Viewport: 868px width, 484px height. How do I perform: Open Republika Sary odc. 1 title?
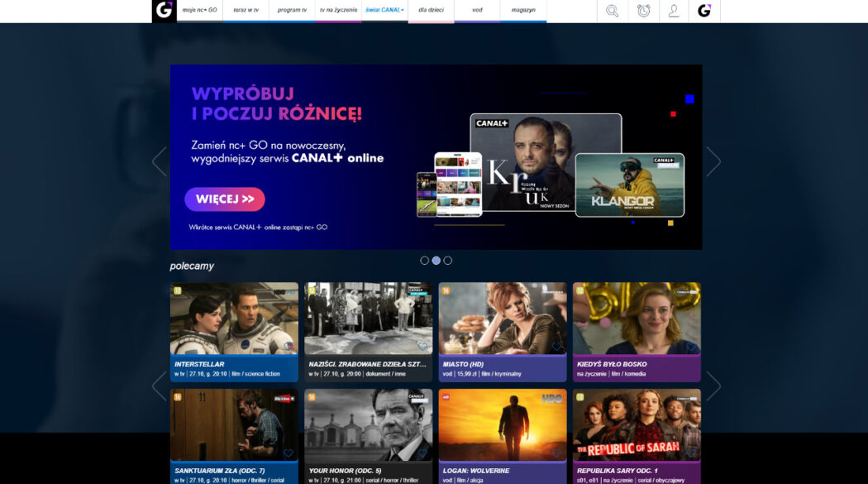618,471
